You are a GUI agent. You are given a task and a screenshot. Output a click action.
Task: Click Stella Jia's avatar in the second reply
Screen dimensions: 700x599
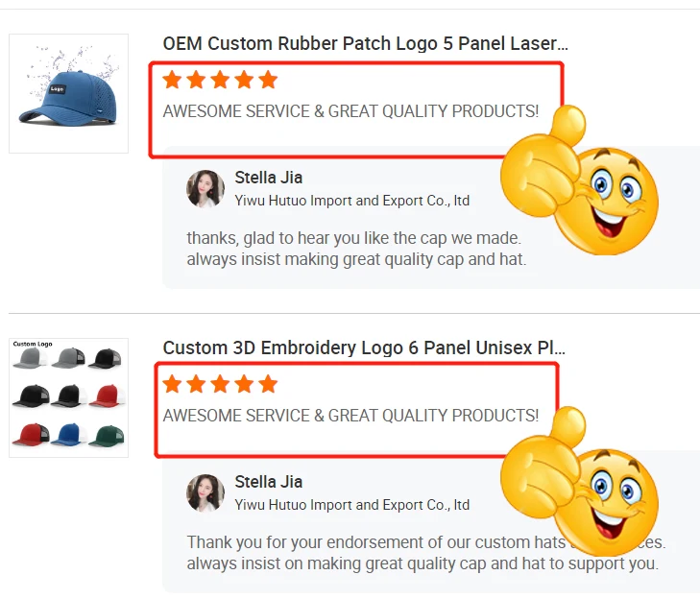tap(205, 493)
